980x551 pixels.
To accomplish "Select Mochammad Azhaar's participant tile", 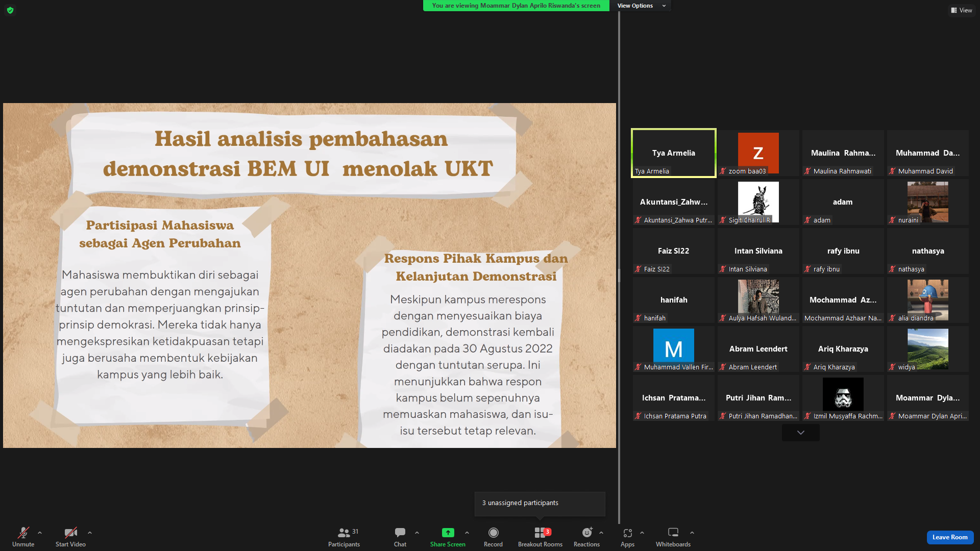I will pyautogui.click(x=843, y=300).
